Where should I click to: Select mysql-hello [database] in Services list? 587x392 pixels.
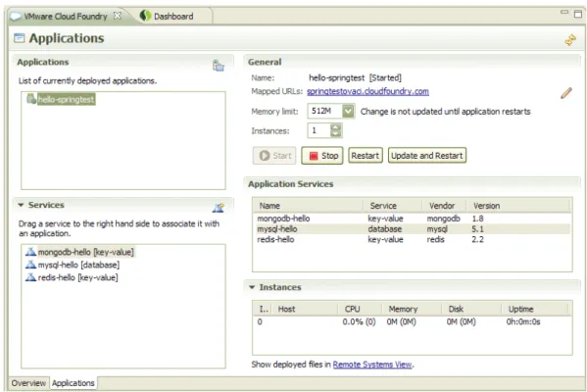click(x=78, y=265)
